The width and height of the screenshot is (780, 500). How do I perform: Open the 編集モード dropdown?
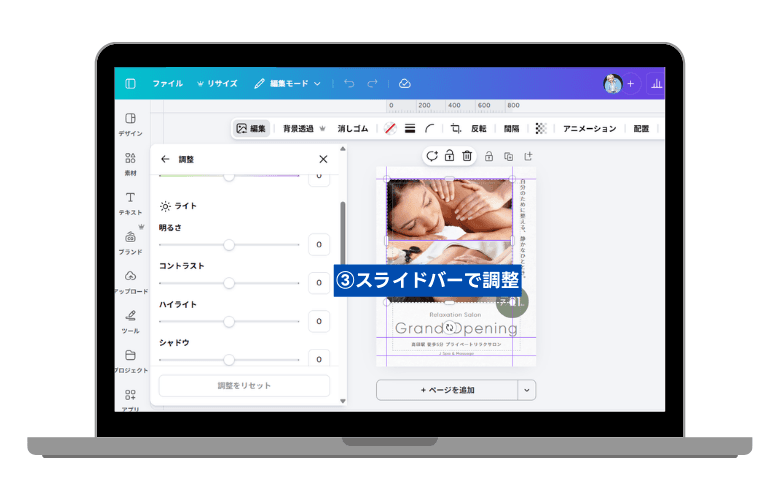tap(288, 84)
